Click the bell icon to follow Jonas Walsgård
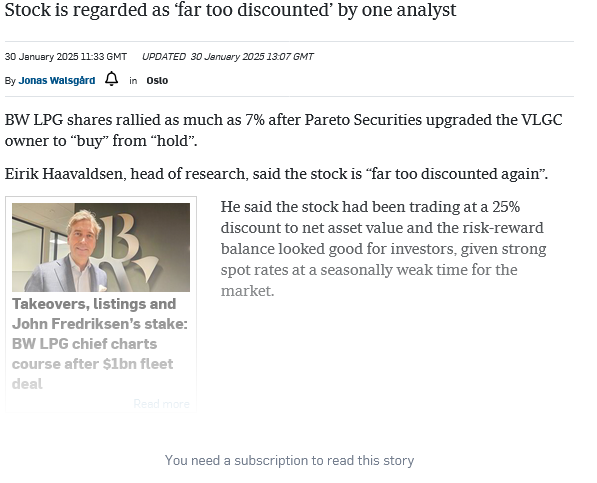The image size is (597, 483). 112,79
